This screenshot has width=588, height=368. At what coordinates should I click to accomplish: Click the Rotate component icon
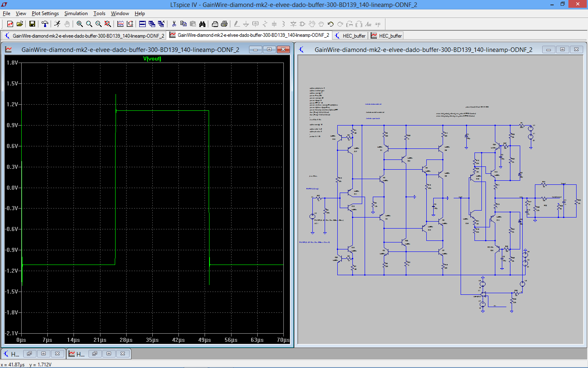(350, 24)
